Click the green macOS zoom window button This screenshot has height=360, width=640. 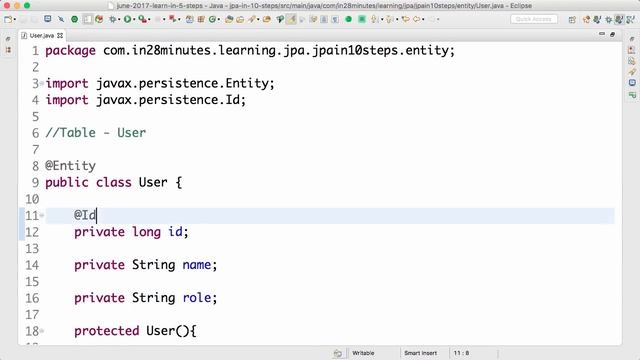[27, 6]
